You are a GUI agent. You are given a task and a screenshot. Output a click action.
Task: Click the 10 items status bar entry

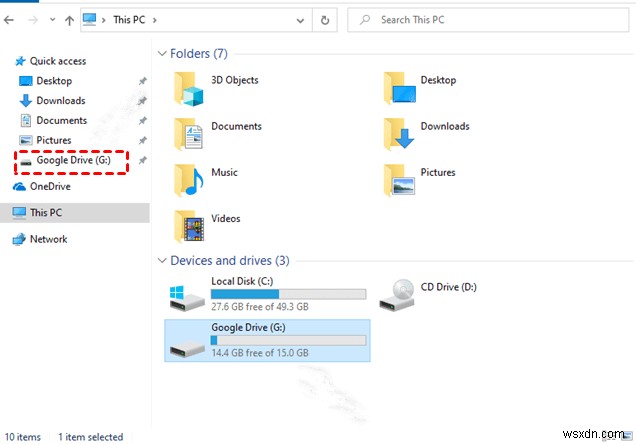23,437
